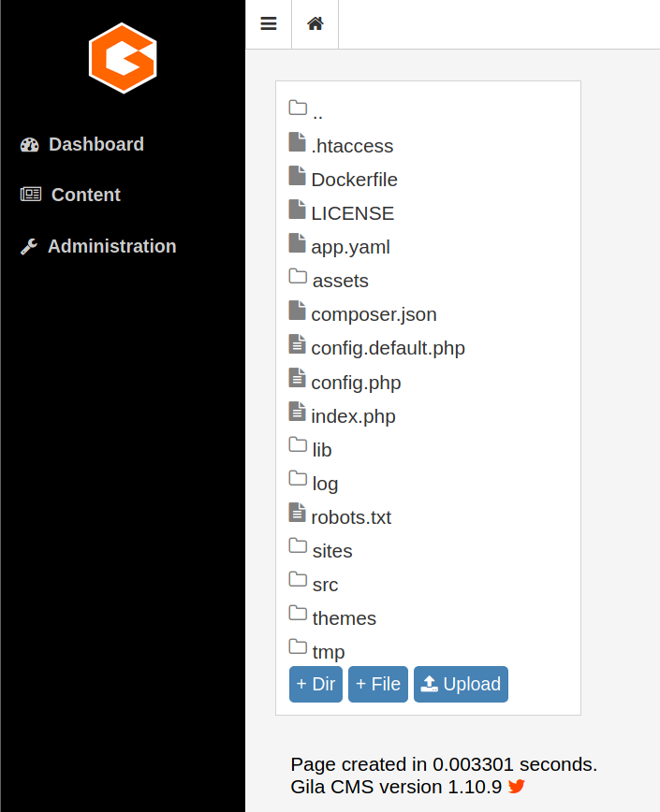Click the Upload button

click(x=461, y=684)
